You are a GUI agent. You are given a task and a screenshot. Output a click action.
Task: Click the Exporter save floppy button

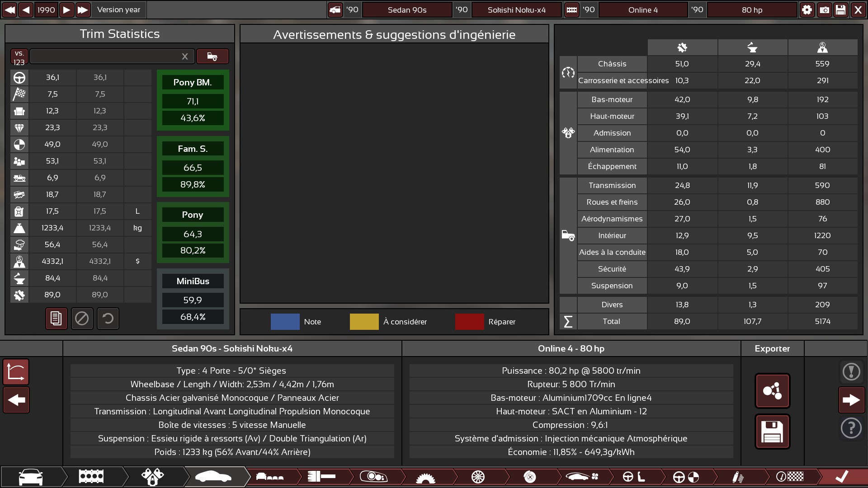(x=772, y=432)
